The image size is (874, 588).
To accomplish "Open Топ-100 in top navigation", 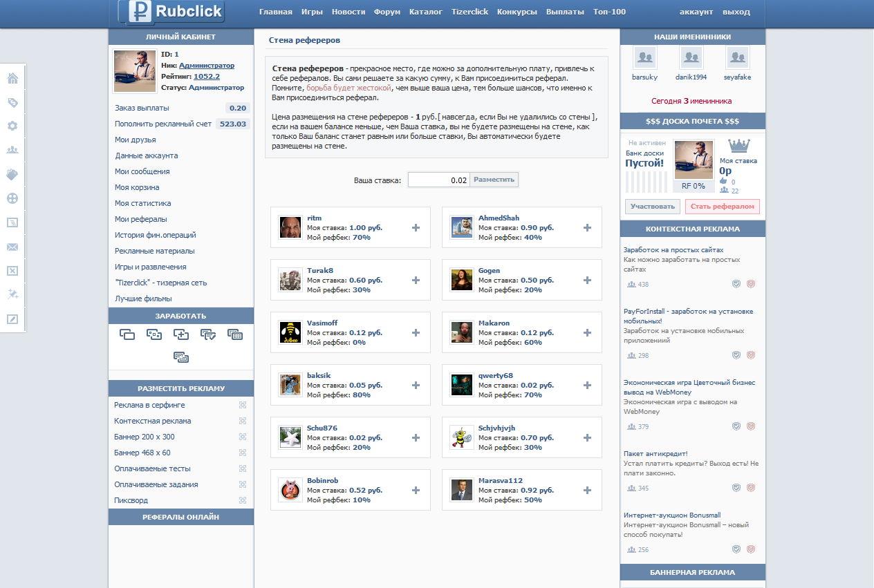I will pyautogui.click(x=609, y=12).
